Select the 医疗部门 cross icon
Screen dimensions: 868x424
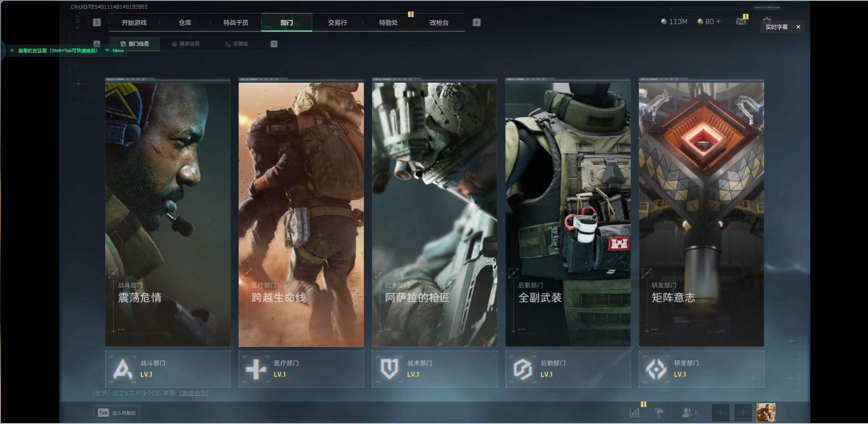[256, 369]
